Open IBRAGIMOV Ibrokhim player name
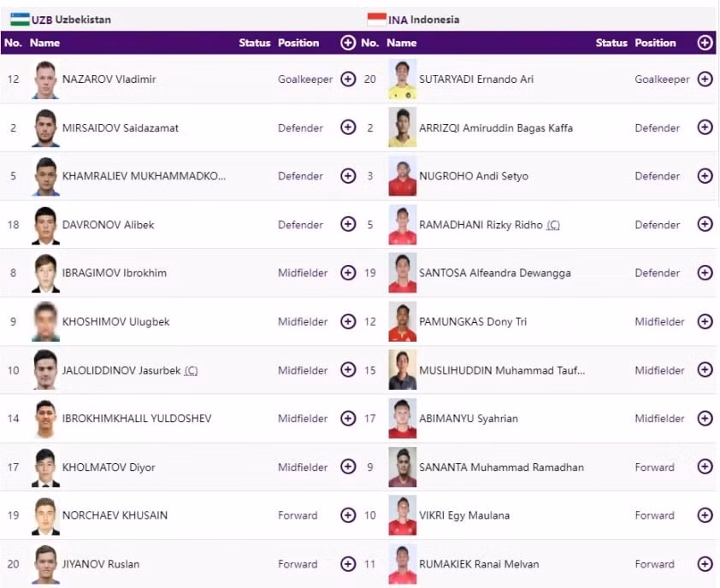 point(115,273)
